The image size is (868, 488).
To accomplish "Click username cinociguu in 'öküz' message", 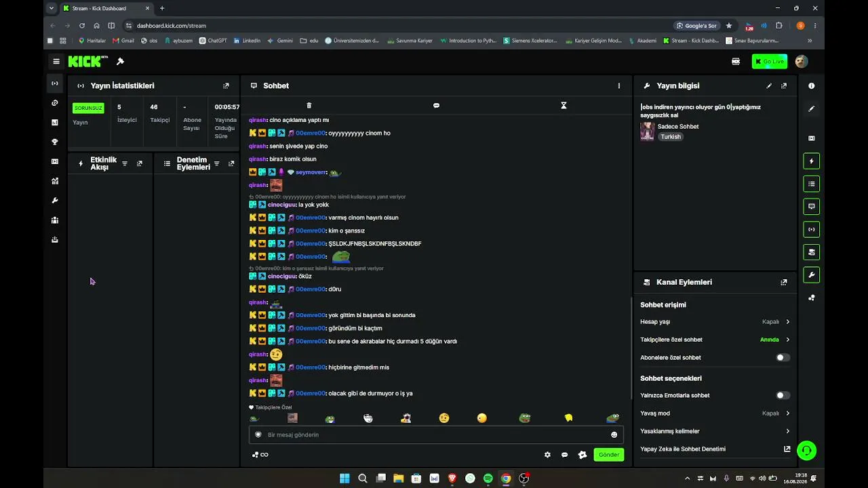I will [x=282, y=277].
